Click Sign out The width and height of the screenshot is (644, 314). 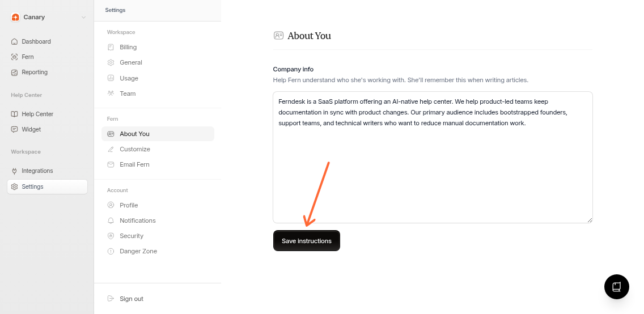tap(131, 299)
